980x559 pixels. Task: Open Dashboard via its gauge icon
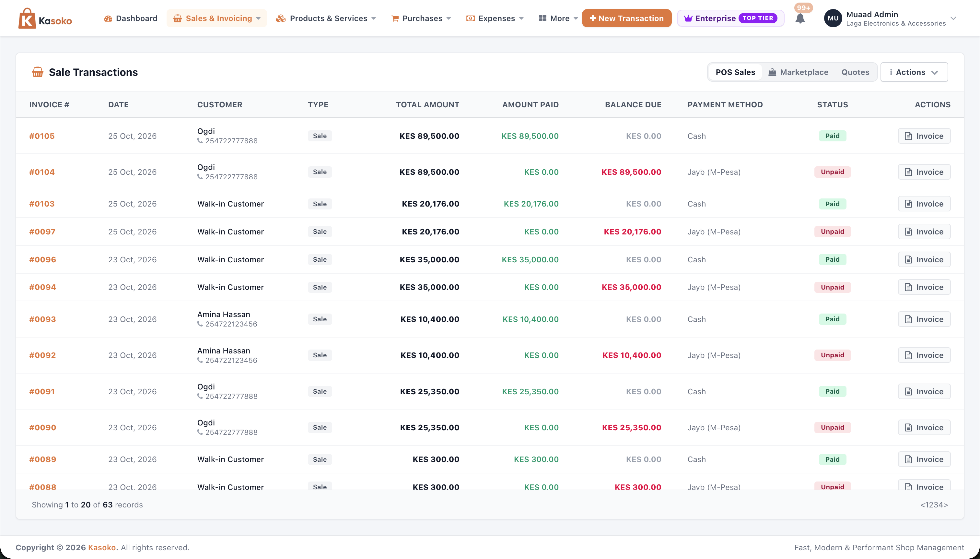point(108,18)
